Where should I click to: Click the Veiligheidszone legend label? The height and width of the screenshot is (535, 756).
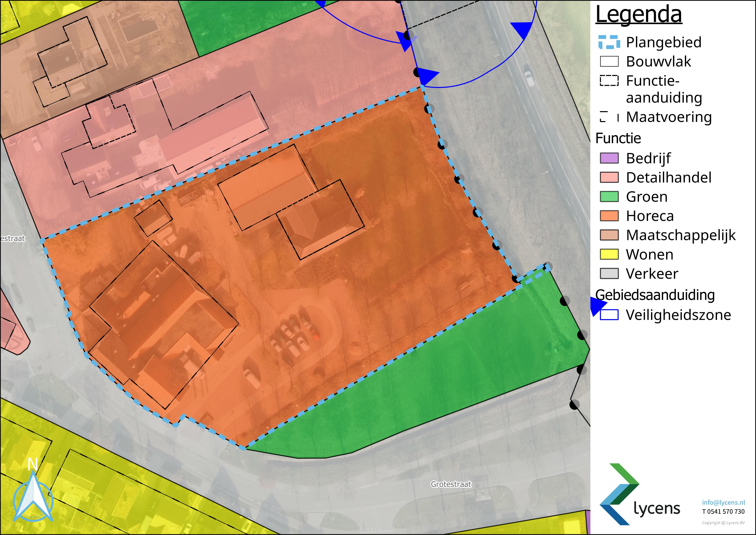tap(679, 315)
